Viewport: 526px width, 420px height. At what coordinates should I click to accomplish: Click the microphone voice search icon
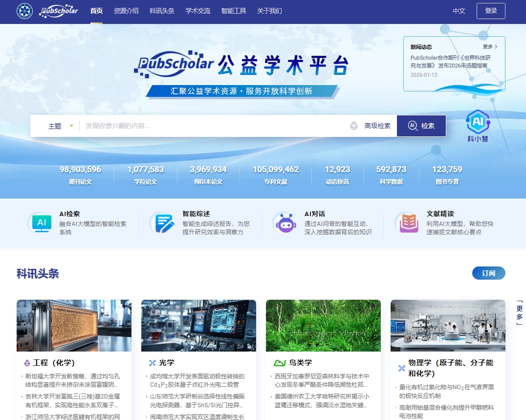point(353,126)
